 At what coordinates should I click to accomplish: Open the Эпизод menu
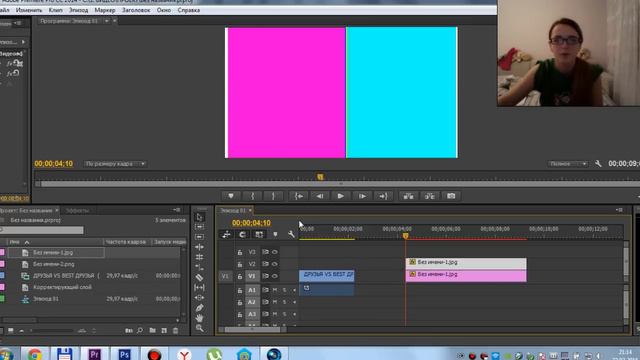(x=78, y=10)
